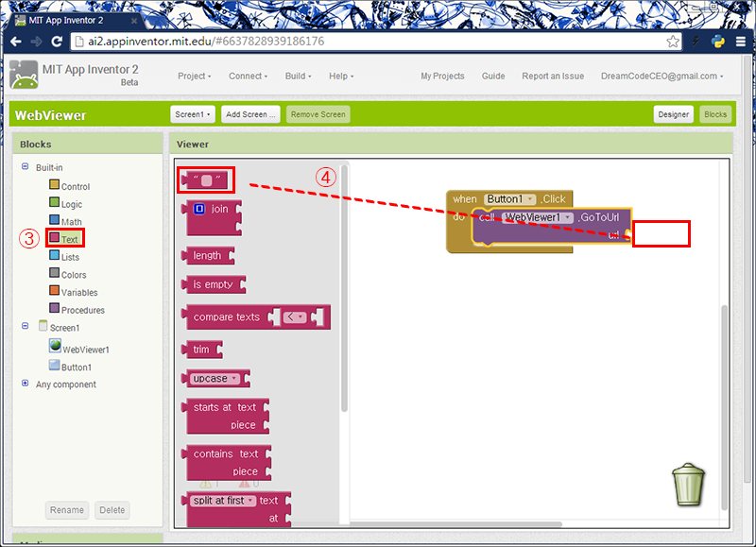Click the Remove Screen button

click(x=318, y=114)
